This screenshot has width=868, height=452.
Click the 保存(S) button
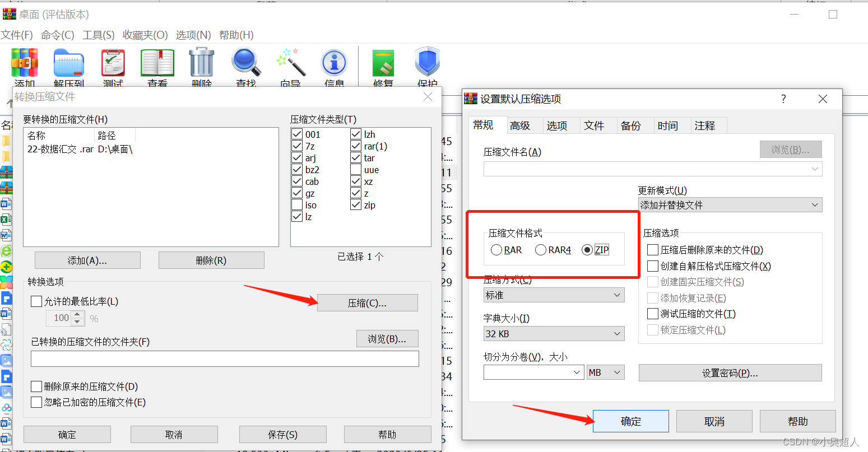[283, 435]
